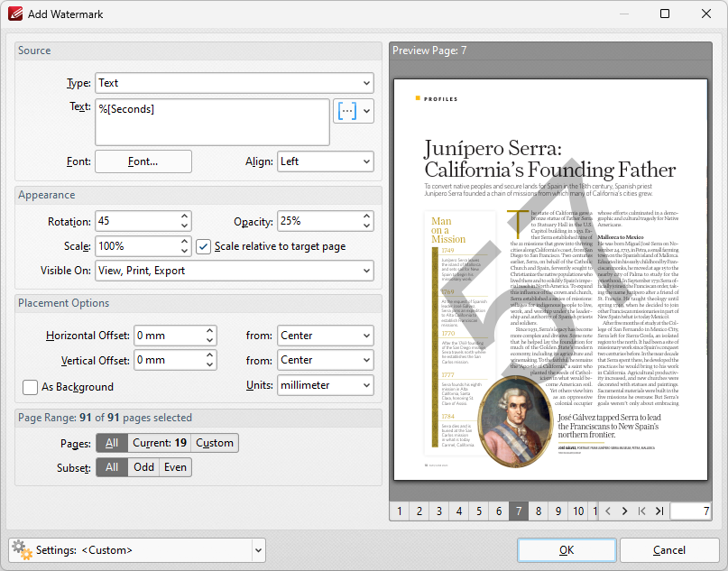Viewport: 728px width, 571px height.
Task: Go to previous preview page arrow
Action: coord(608,511)
